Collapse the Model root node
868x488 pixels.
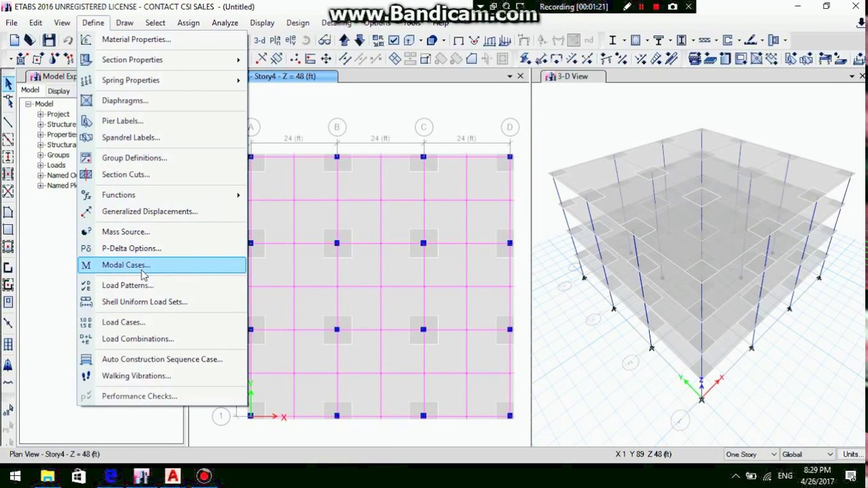(28, 104)
